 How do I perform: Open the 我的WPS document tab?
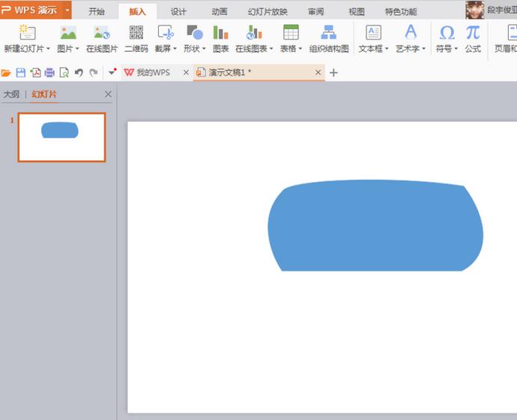153,73
